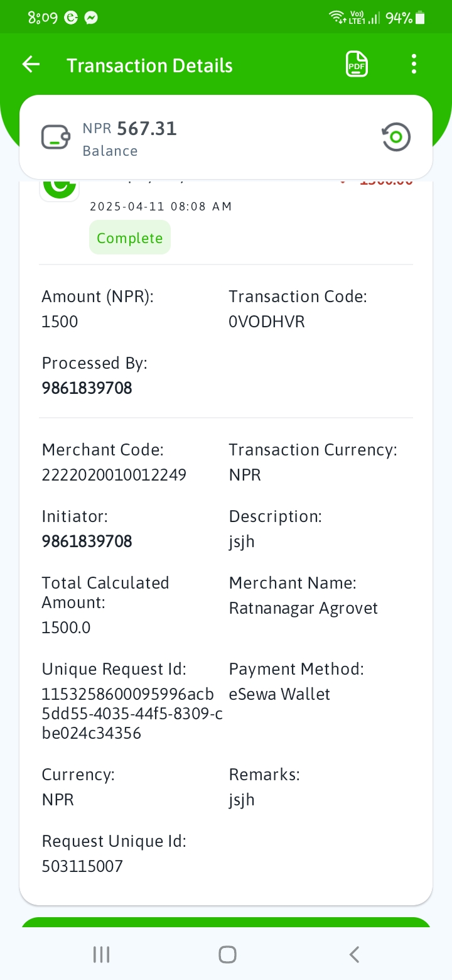Open the three-dot overflow menu
Screen dimensions: 452x980
[x=413, y=64]
